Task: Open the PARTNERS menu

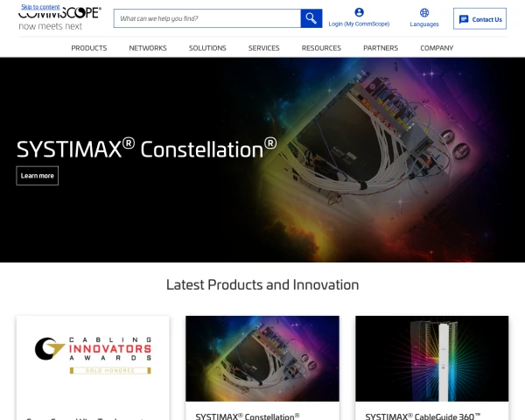Action: tap(381, 48)
